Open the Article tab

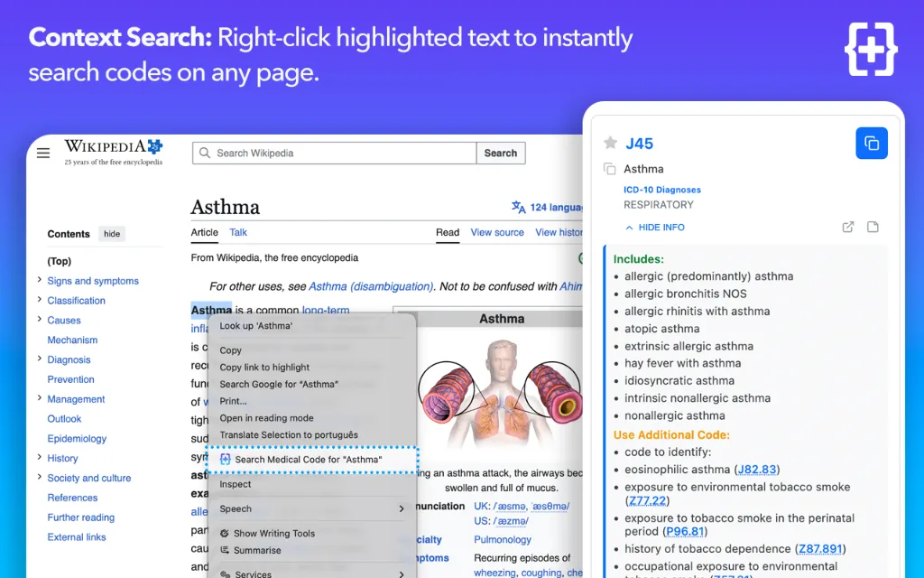205,232
